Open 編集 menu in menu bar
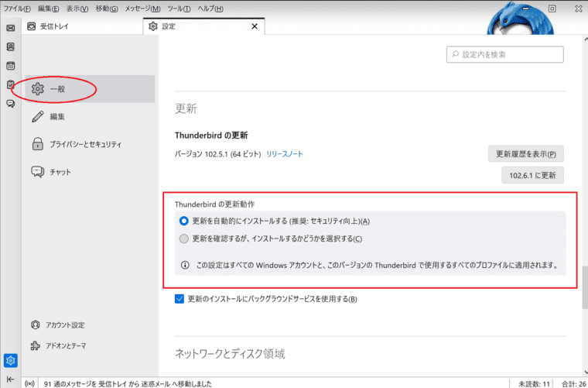The height and width of the screenshot is (388, 588). tap(49, 9)
